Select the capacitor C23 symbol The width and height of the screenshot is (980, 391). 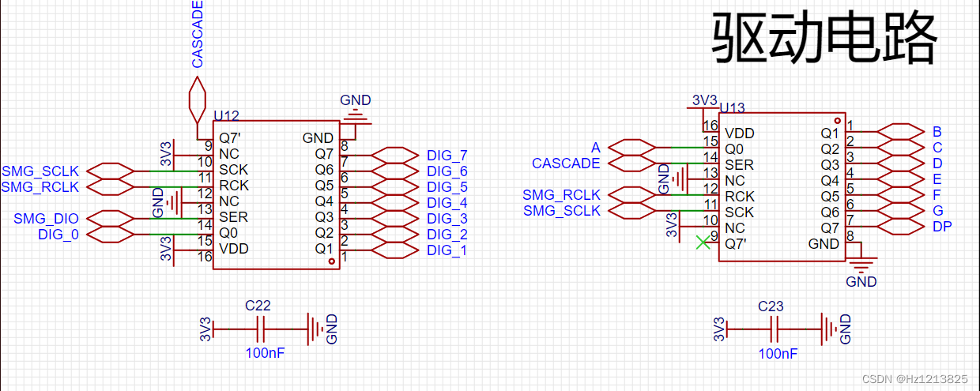tap(776, 328)
